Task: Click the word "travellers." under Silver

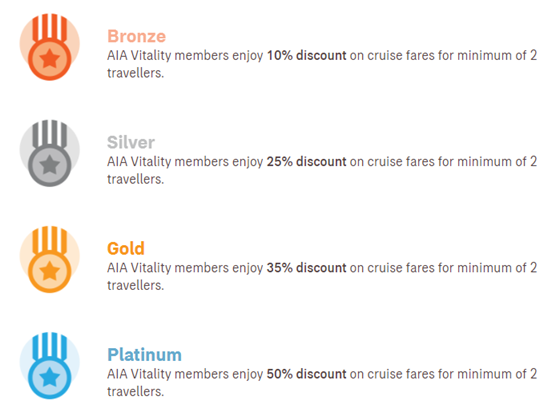Action: [x=135, y=179]
